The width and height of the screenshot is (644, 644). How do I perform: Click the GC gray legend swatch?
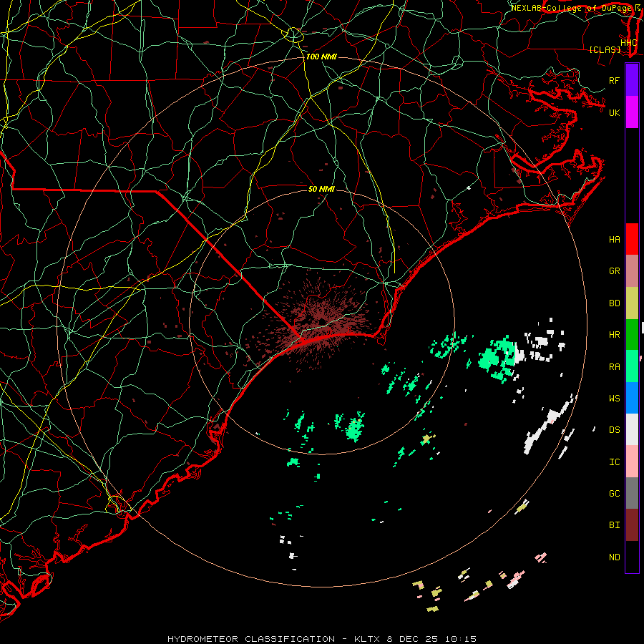click(632, 493)
